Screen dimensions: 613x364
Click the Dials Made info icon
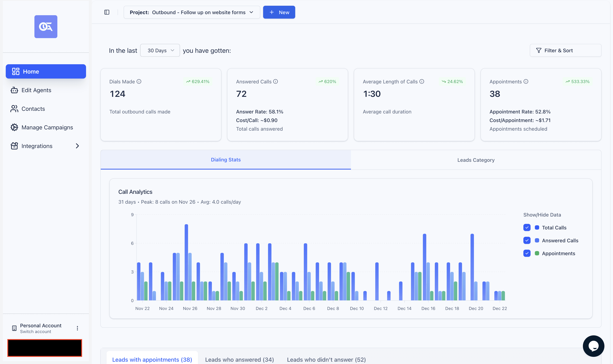pos(139,81)
